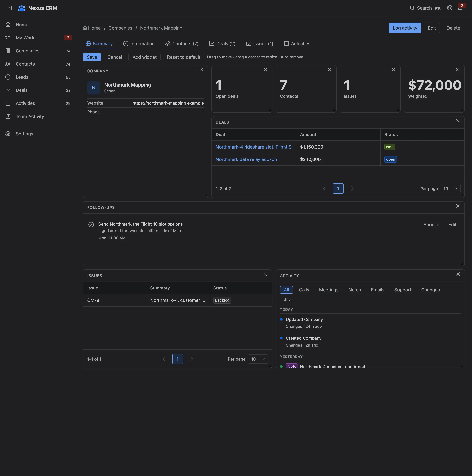Image resolution: width=472 pixels, height=476 pixels.
Task: Go to previous page in Issues widget
Action: pyautogui.click(x=164, y=359)
